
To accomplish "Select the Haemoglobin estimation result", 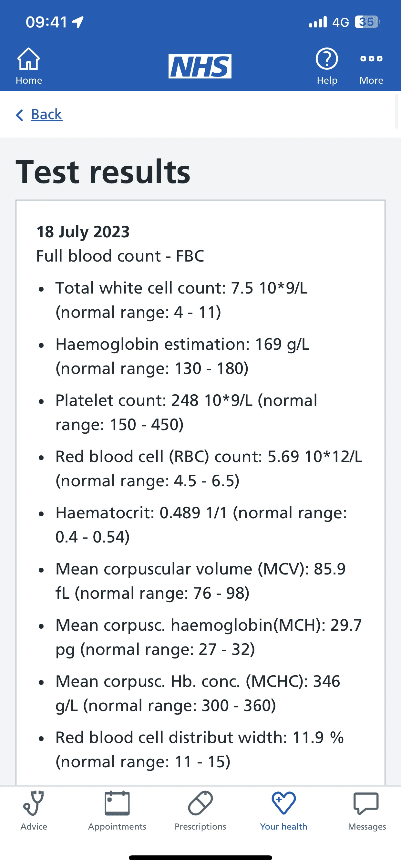I will [x=182, y=356].
